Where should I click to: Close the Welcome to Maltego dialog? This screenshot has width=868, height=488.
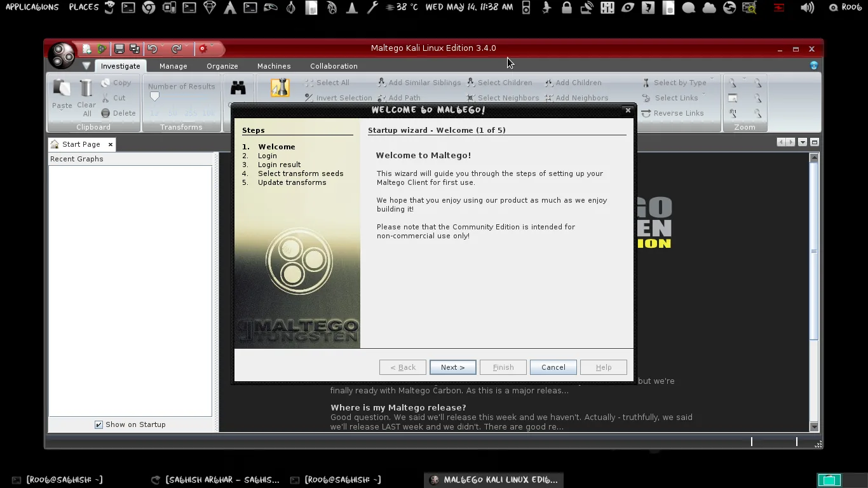click(628, 110)
